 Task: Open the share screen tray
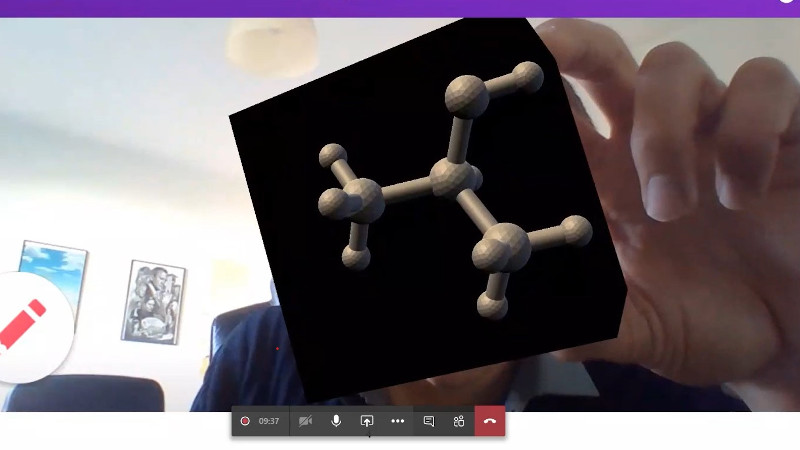(367, 421)
